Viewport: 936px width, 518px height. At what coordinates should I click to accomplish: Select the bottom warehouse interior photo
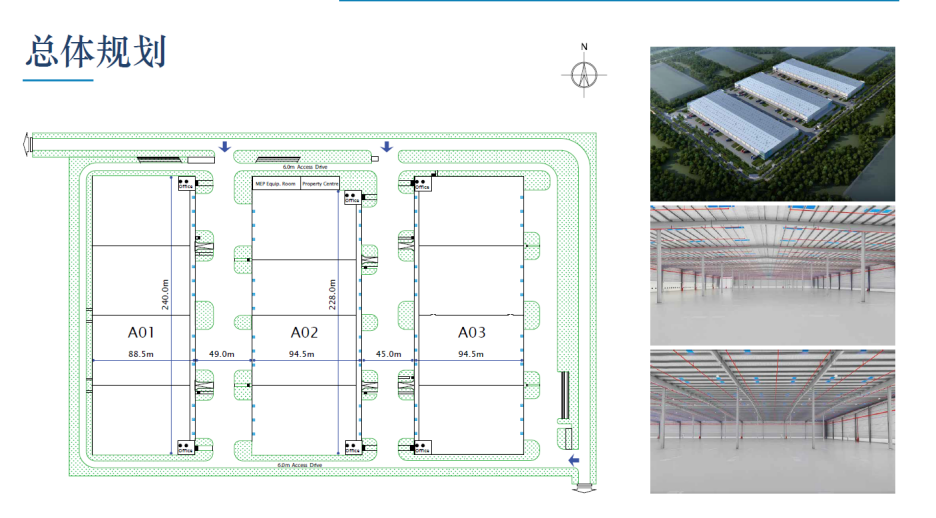(x=772, y=421)
